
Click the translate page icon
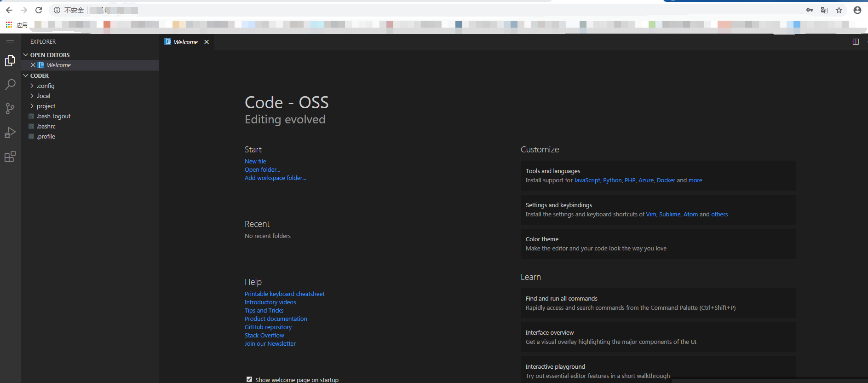coord(824,10)
